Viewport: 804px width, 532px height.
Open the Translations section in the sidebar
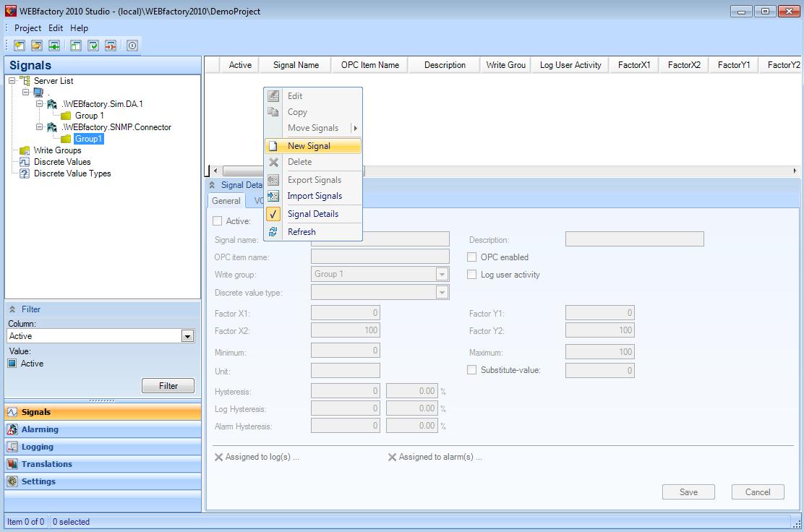coord(46,464)
